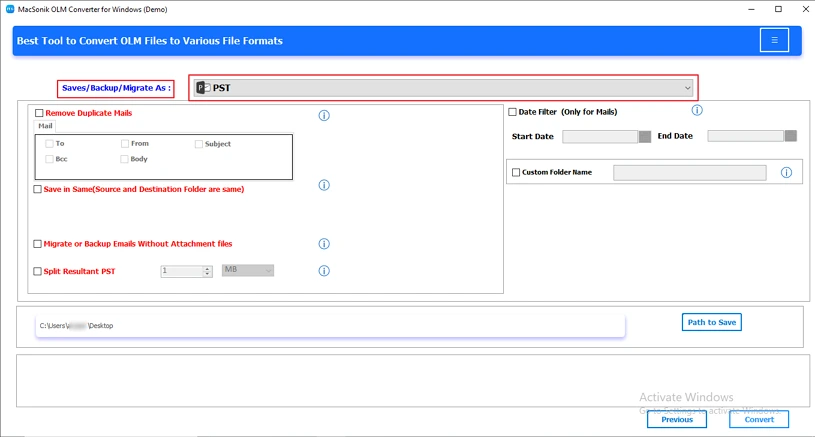Open the Saves/Backup/Migrate As format dropdown arrow
This screenshot has height=437, width=815.
(687, 88)
